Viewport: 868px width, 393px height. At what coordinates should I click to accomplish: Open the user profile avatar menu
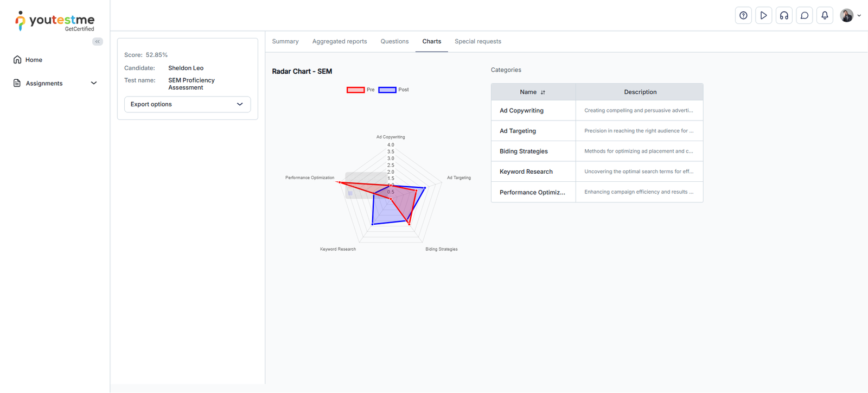click(850, 16)
